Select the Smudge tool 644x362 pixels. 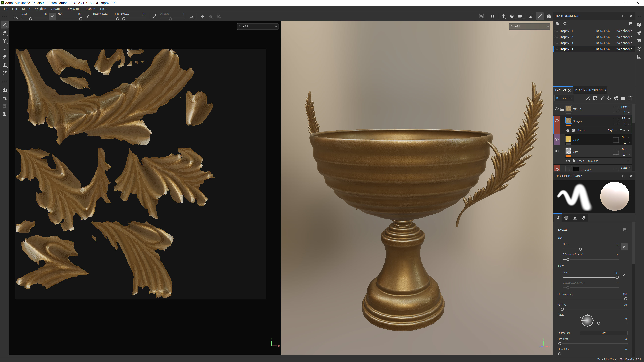[4, 57]
